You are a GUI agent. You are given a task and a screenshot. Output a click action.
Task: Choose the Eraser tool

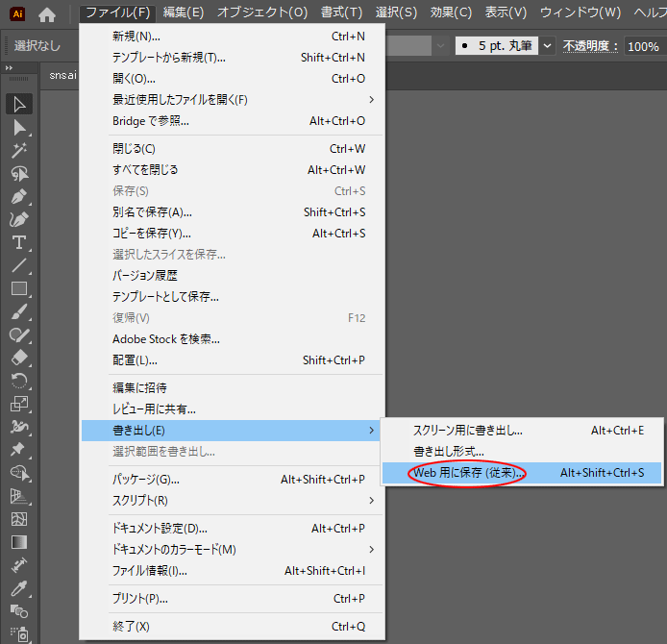tap(19, 358)
